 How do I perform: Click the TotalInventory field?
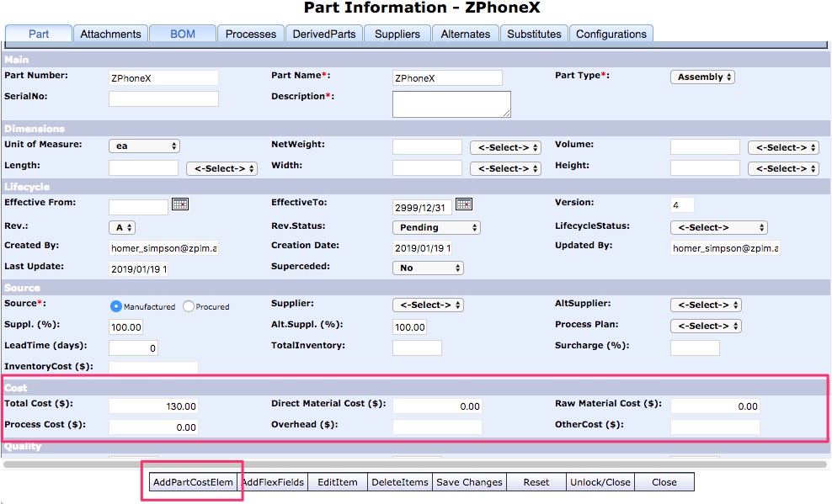pos(417,347)
